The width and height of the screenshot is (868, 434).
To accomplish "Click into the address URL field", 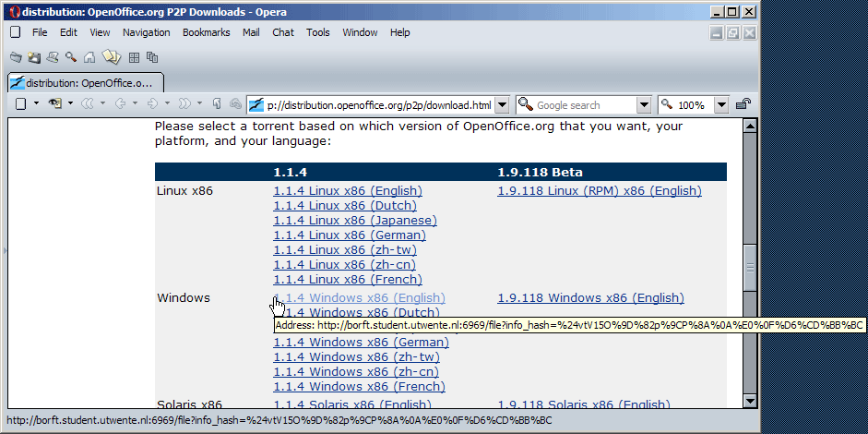I will click(380, 104).
